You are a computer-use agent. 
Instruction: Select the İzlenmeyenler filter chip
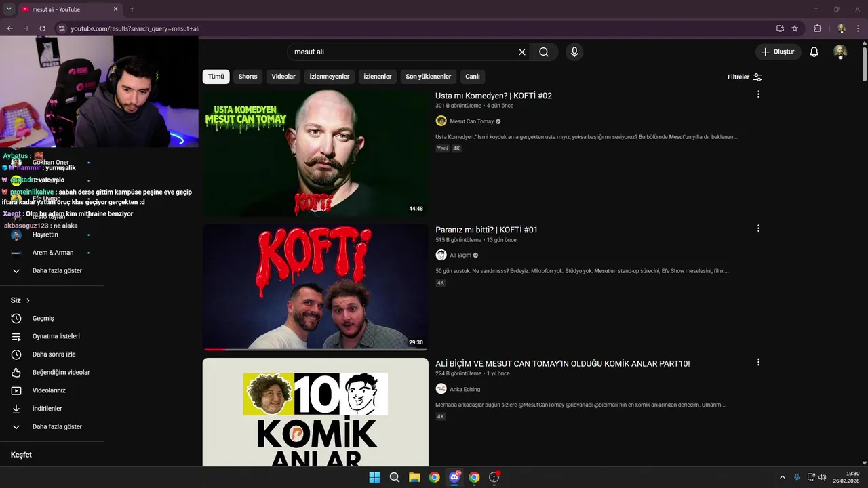(x=330, y=77)
